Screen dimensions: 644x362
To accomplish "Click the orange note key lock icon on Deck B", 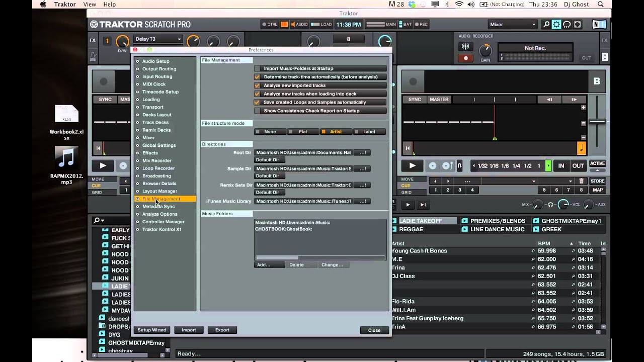I will pos(582,148).
